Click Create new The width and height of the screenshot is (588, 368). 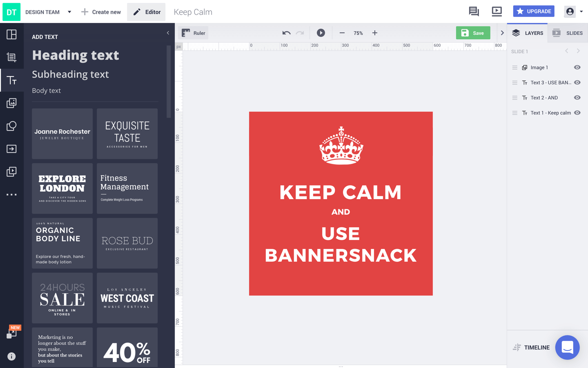tap(101, 12)
